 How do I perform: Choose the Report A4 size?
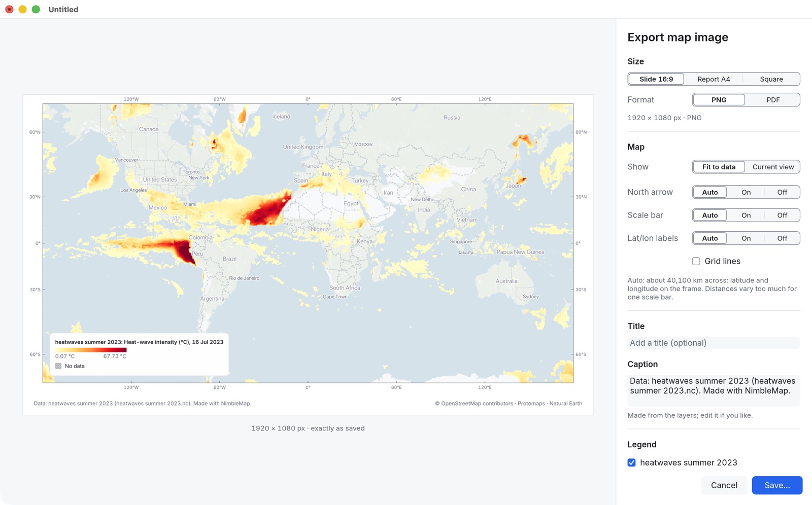coord(714,79)
